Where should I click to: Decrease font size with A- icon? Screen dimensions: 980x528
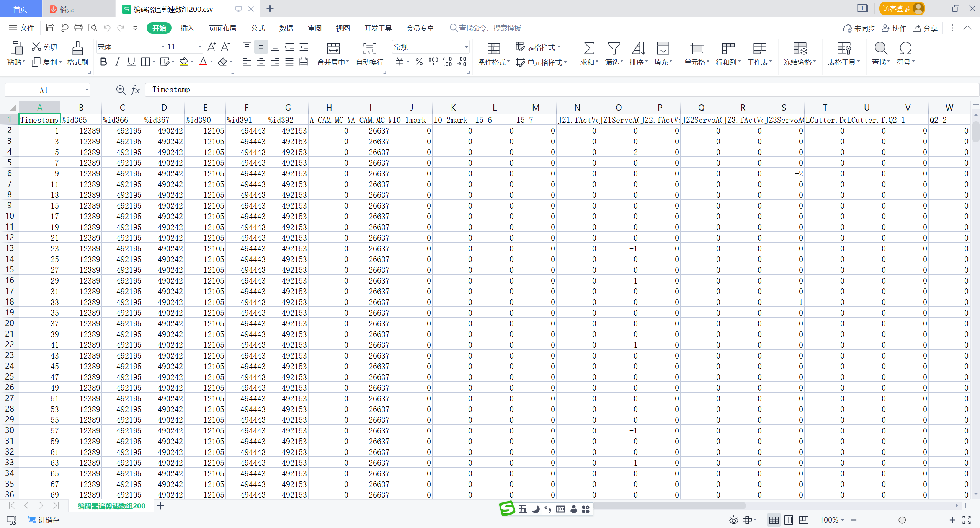(x=226, y=47)
